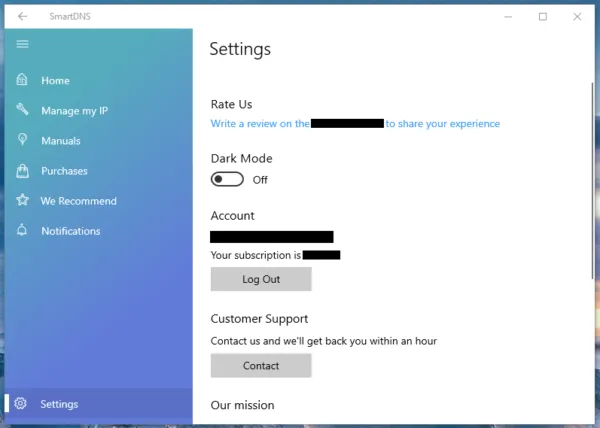Viewport: 600px width, 428px height.
Task: Close the SmartDNS window
Action: click(x=577, y=16)
